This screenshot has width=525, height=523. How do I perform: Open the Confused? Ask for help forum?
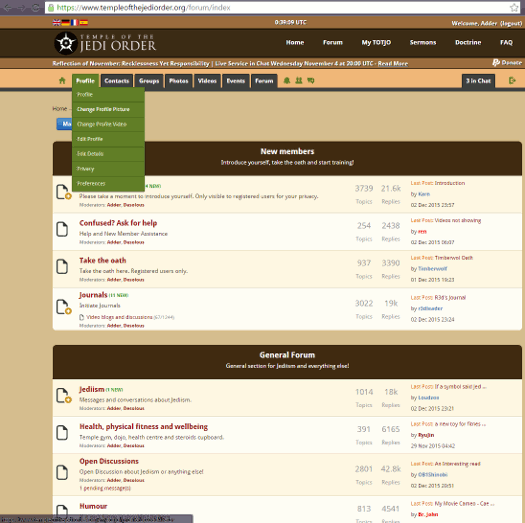[118, 223]
